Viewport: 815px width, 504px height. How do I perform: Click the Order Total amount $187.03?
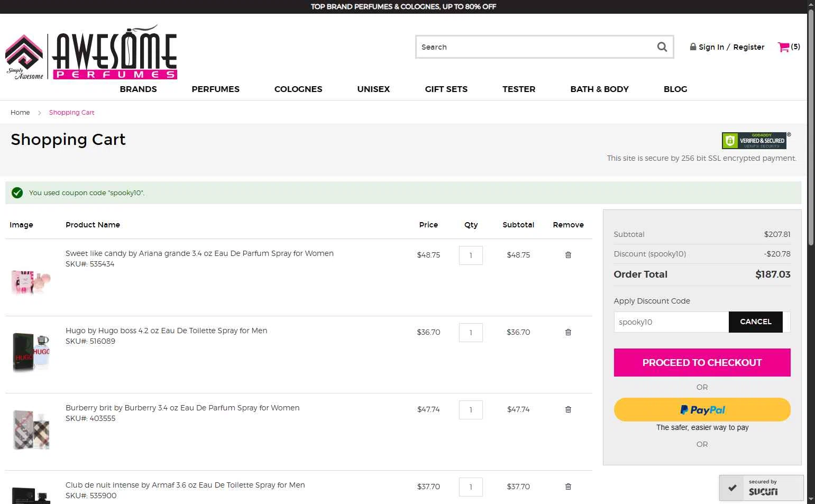773,274
